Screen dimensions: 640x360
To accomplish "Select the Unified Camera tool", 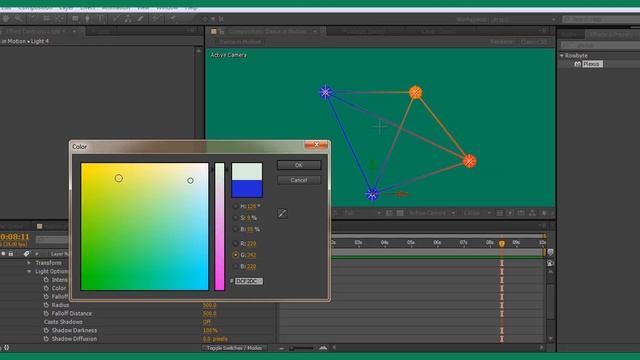I will [47, 19].
